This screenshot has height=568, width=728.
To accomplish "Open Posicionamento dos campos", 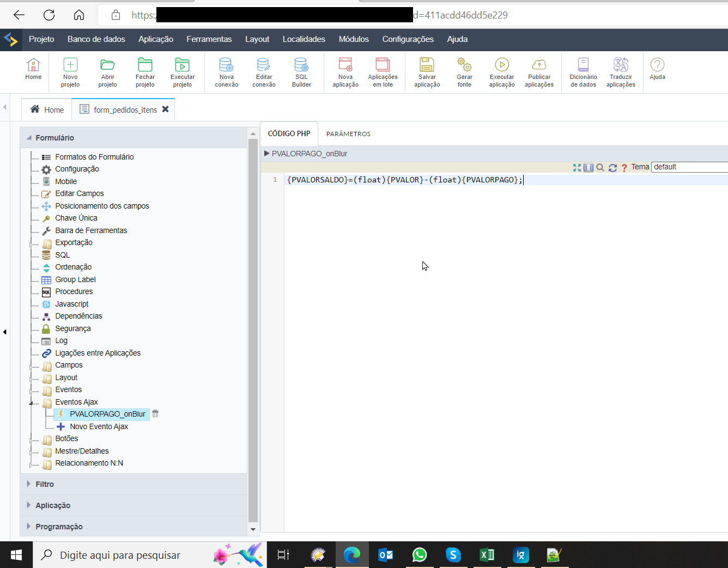I will 102,206.
